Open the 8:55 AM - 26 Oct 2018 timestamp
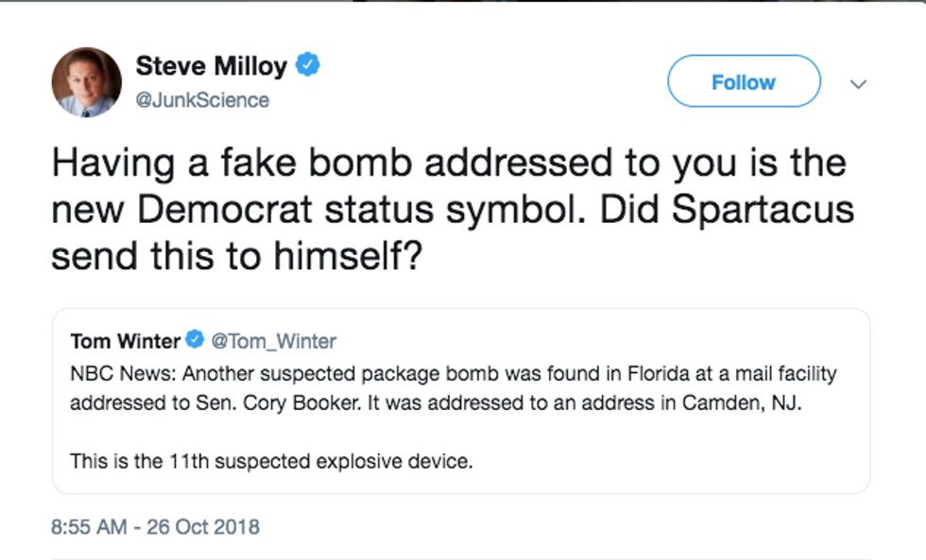The image size is (926, 560). (155, 526)
